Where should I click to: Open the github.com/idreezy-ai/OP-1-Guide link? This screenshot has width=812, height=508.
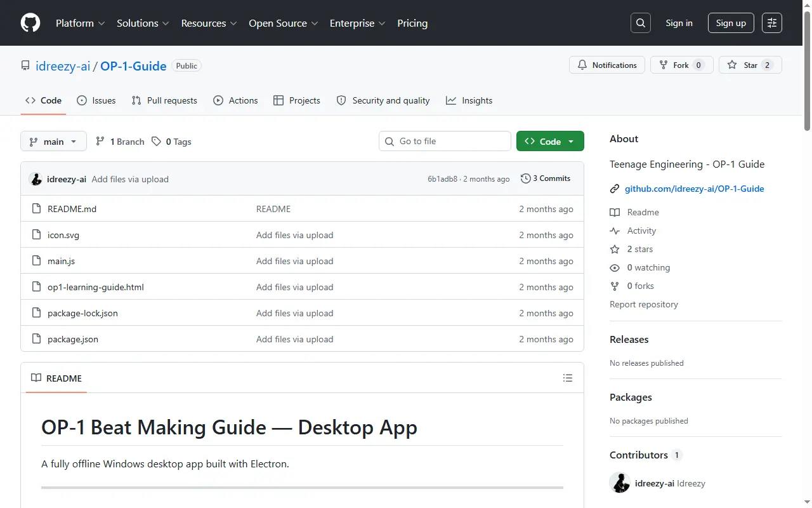tap(695, 189)
